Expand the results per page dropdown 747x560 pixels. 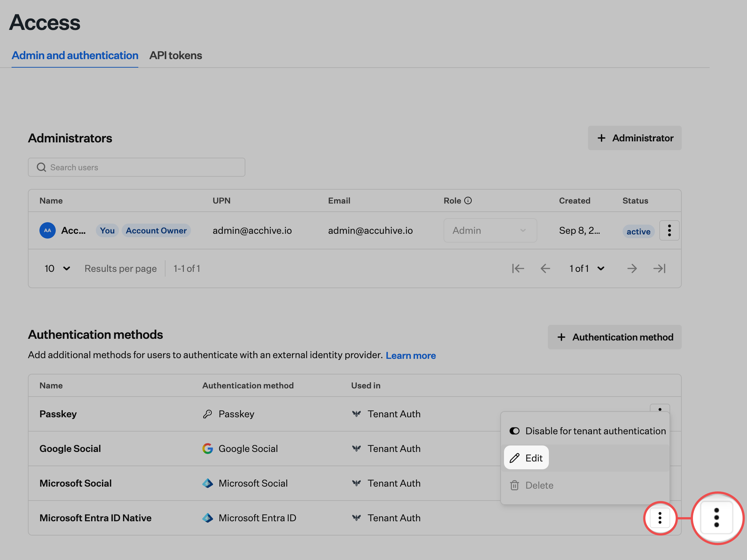(x=57, y=268)
